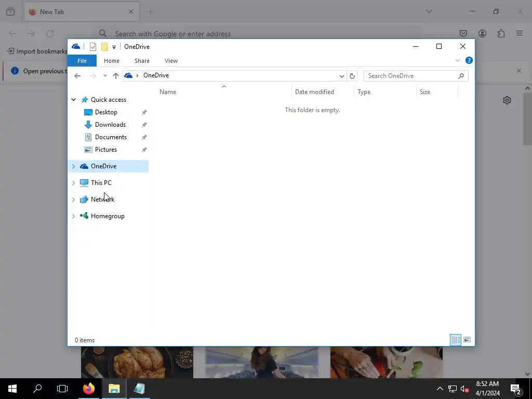Open Firefox extensions puzzle icon
This screenshot has height=399, width=532.
[x=501, y=33]
